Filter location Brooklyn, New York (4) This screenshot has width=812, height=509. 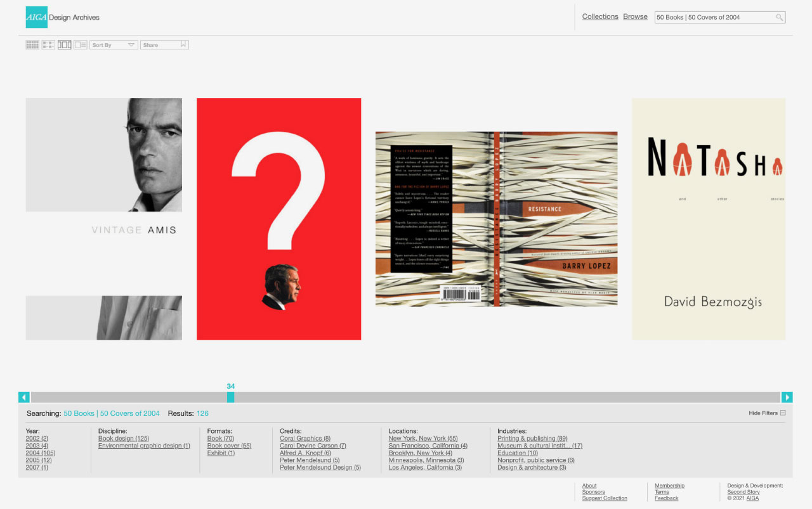[x=421, y=453]
